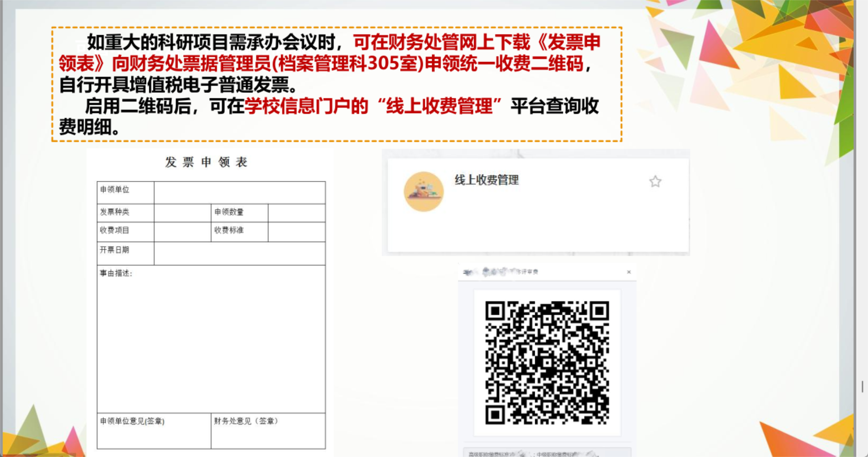868x457 pixels.
Task: Click the star favorite icon on 线上收费管理 card
Action: click(655, 182)
